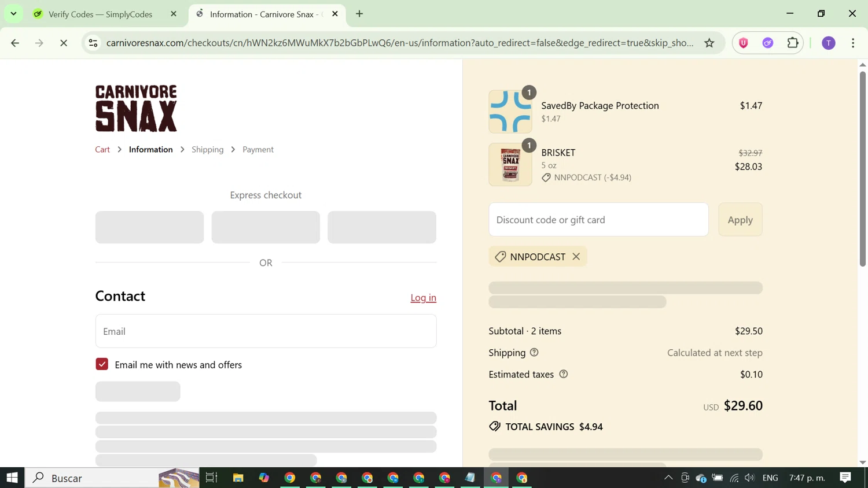Click the estimated taxes help icon
868x488 pixels.
(564, 374)
